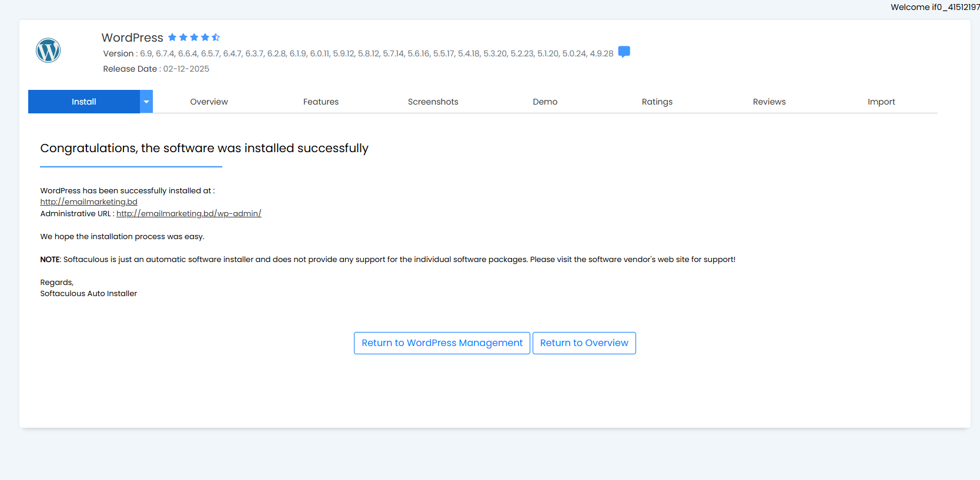Image resolution: width=980 pixels, height=480 pixels.
Task: Open the http://emailmarketing.bd site link
Action: click(x=89, y=202)
